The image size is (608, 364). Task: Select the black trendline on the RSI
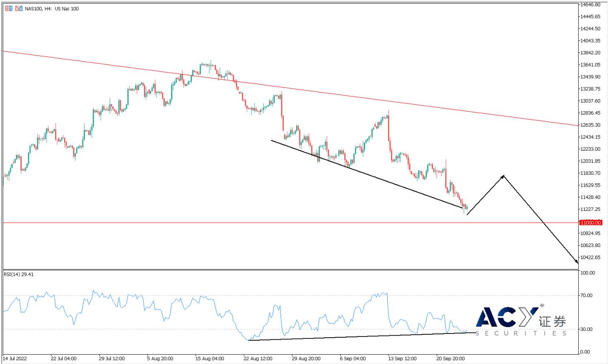pos(361,336)
